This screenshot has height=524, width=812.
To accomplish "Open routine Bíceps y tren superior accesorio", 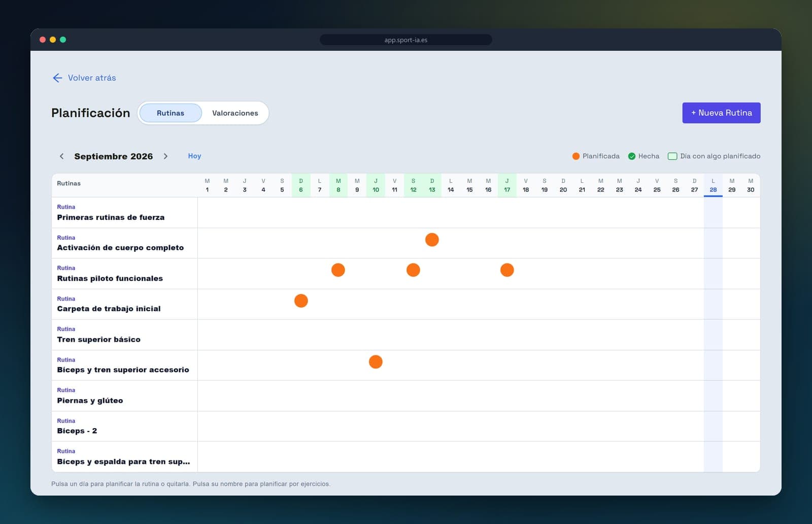I will pos(123,370).
